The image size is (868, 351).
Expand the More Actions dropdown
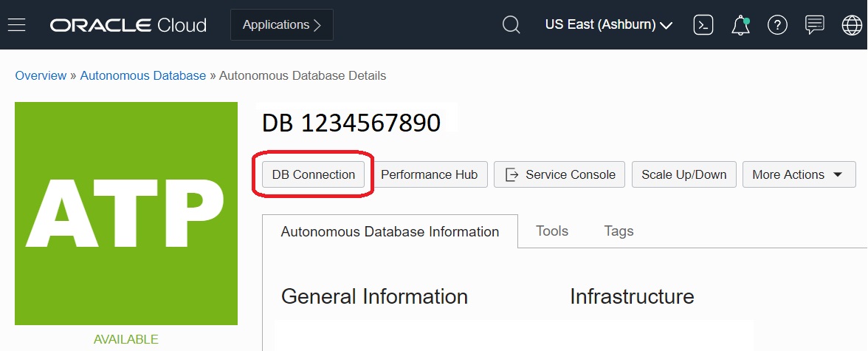pos(799,174)
